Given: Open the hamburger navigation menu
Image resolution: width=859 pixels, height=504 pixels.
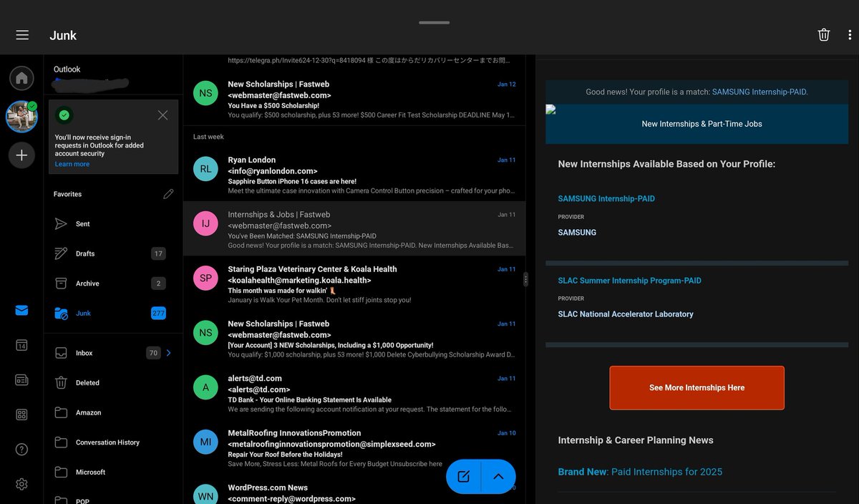Looking at the screenshot, I should (22, 35).
